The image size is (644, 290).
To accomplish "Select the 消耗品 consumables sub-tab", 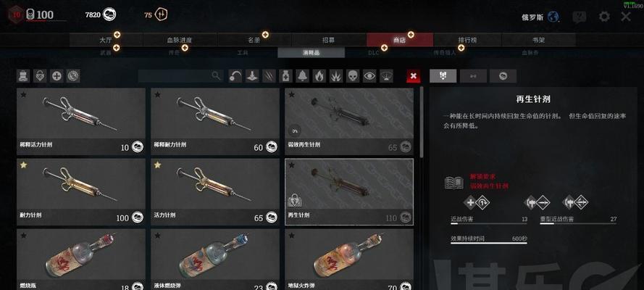I will point(311,53).
